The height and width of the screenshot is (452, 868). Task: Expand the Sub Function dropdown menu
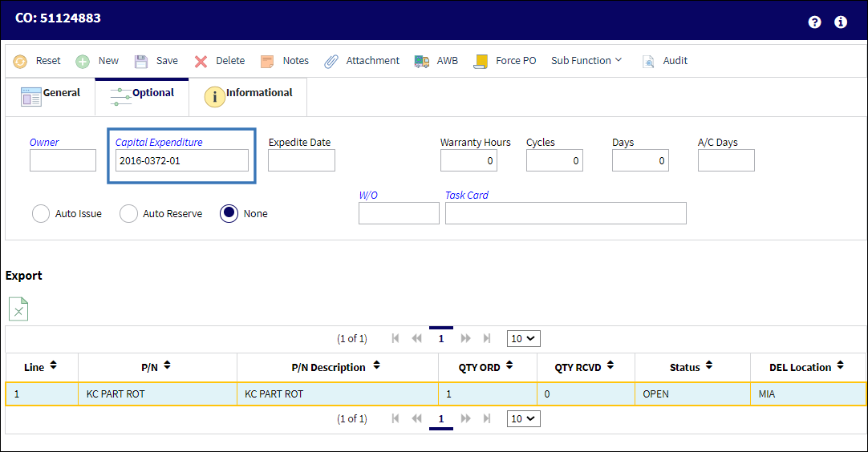586,61
